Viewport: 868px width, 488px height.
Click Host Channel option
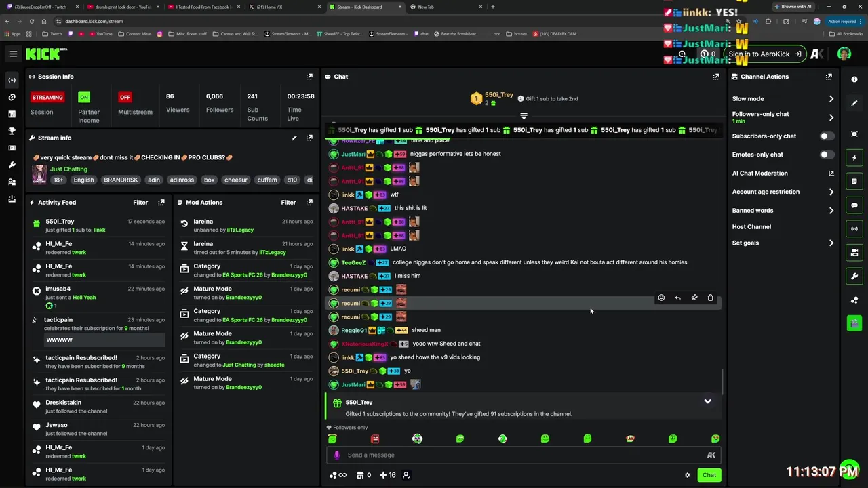751,227
